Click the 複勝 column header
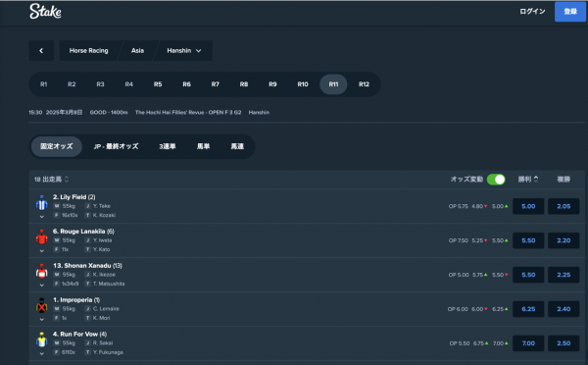Image resolution: width=588 pixels, height=365 pixels. (563, 180)
